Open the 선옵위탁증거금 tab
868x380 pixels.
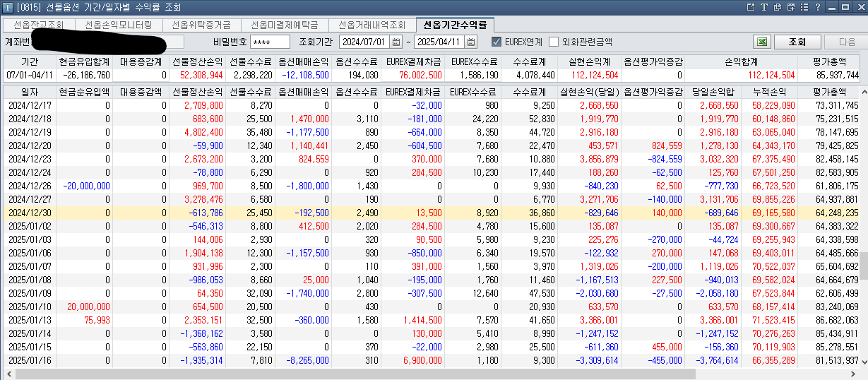tap(201, 25)
